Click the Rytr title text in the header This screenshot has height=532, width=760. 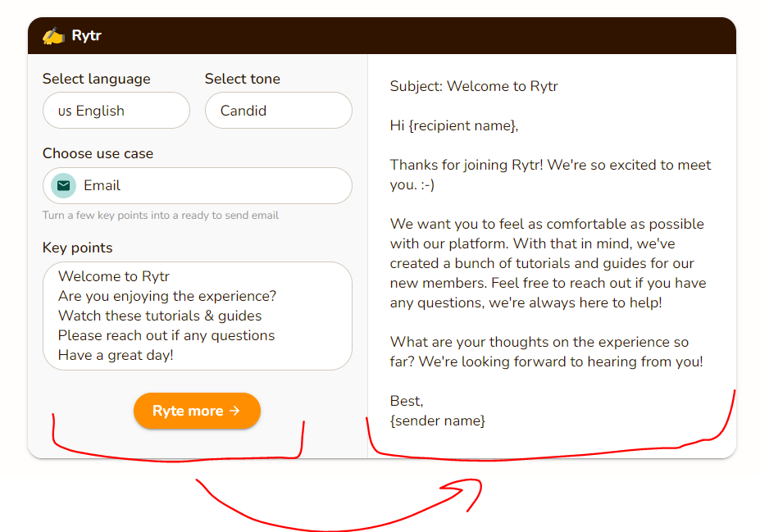(x=87, y=35)
